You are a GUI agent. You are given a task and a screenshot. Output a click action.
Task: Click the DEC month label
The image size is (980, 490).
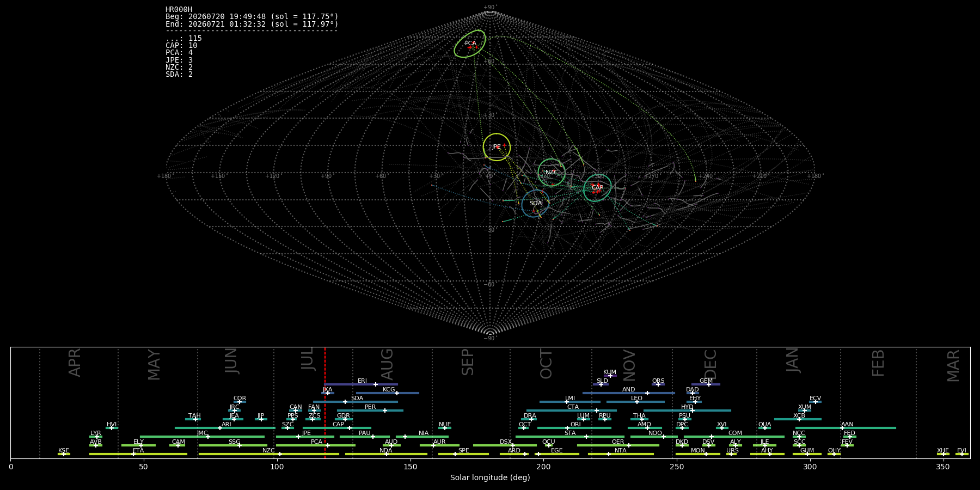click(x=710, y=364)
